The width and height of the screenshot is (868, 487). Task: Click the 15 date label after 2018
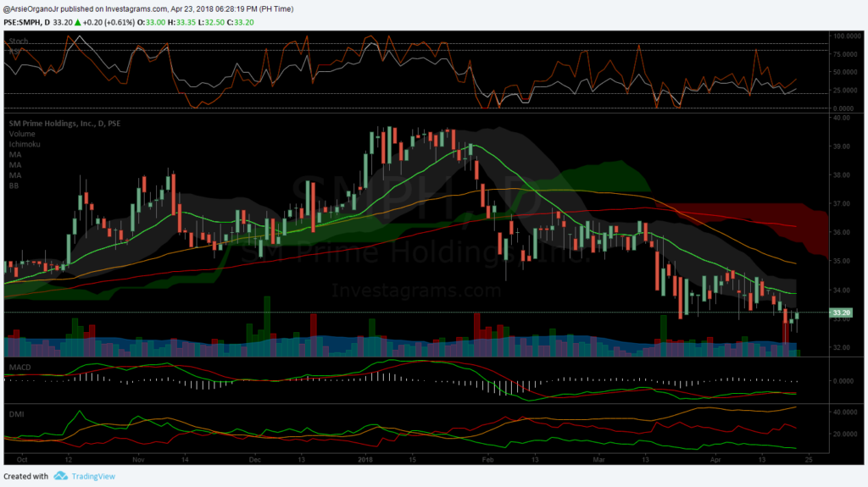click(413, 460)
